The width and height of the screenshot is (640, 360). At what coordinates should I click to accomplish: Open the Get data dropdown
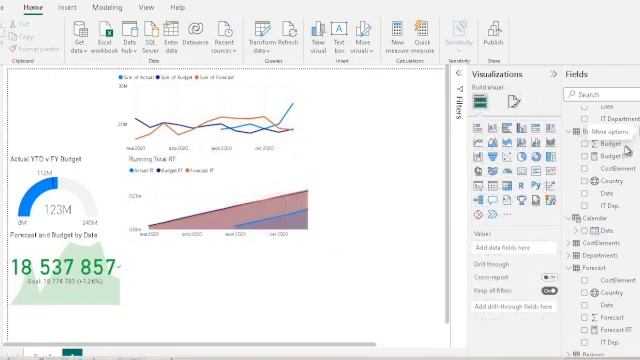pyautogui.click(x=79, y=37)
